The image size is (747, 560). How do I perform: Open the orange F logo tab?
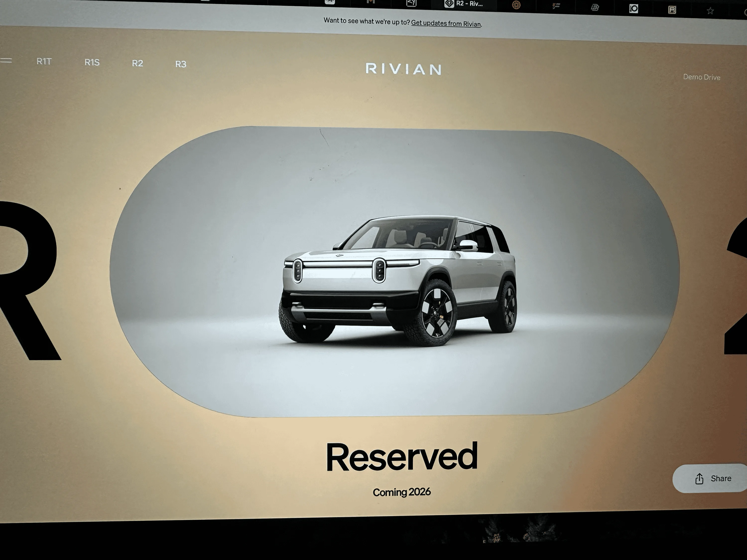click(556, 6)
